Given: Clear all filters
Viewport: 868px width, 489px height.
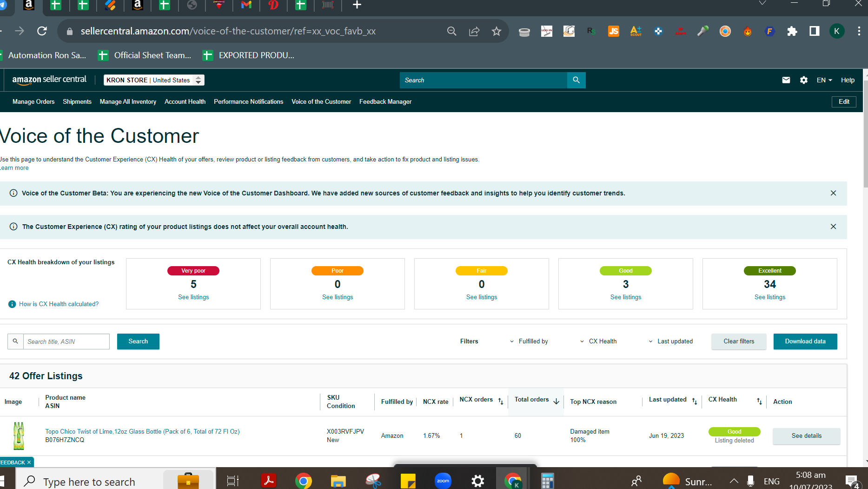Looking at the screenshot, I should (739, 342).
